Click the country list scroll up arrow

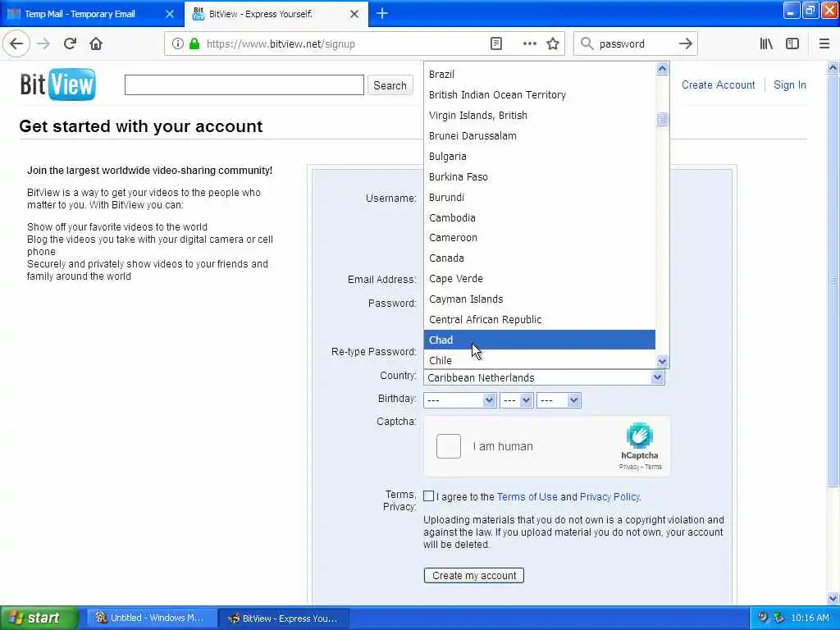(662, 69)
